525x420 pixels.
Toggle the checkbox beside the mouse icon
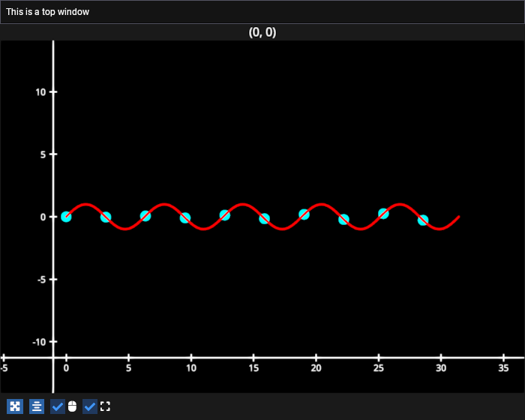coord(58,406)
